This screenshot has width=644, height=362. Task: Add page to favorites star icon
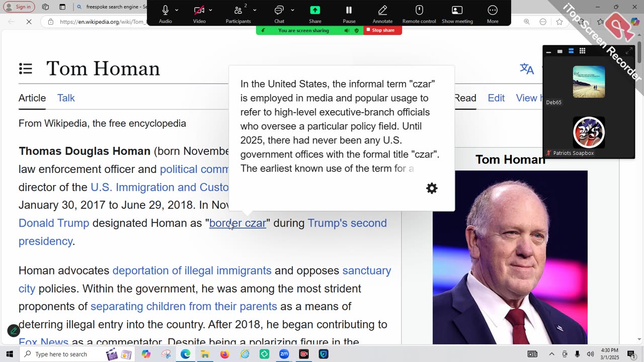[559, 22]
